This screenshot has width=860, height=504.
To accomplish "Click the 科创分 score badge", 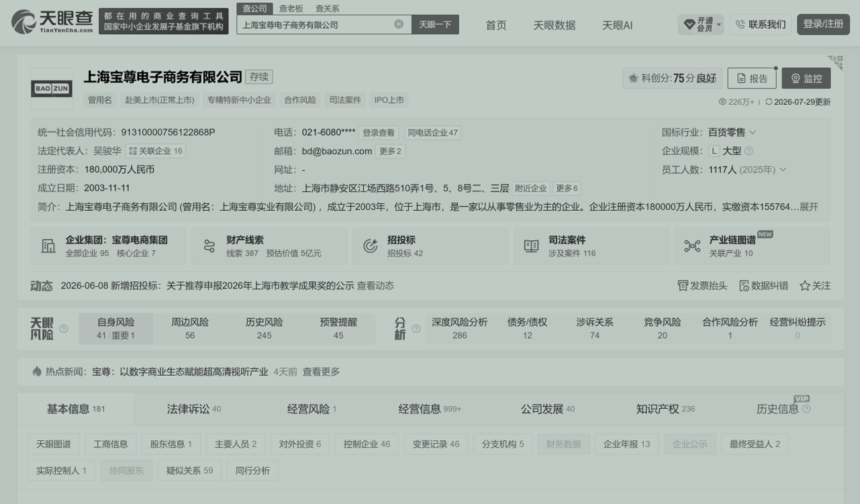I will pos(673,79).
